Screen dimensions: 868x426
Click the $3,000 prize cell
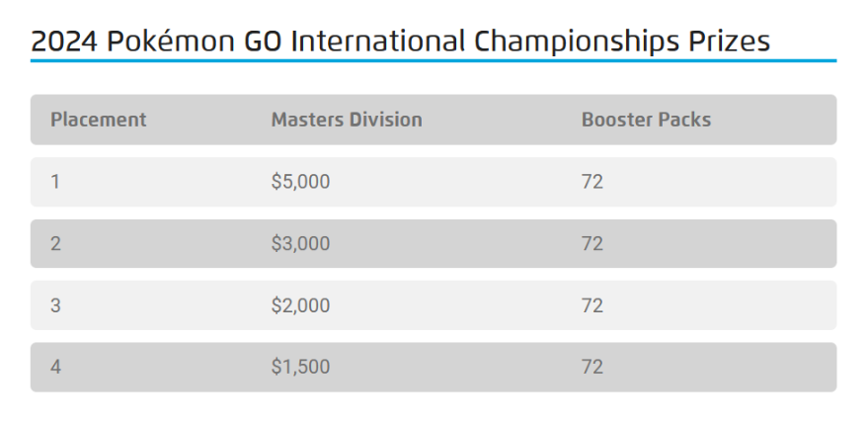(x=300, y=243)
